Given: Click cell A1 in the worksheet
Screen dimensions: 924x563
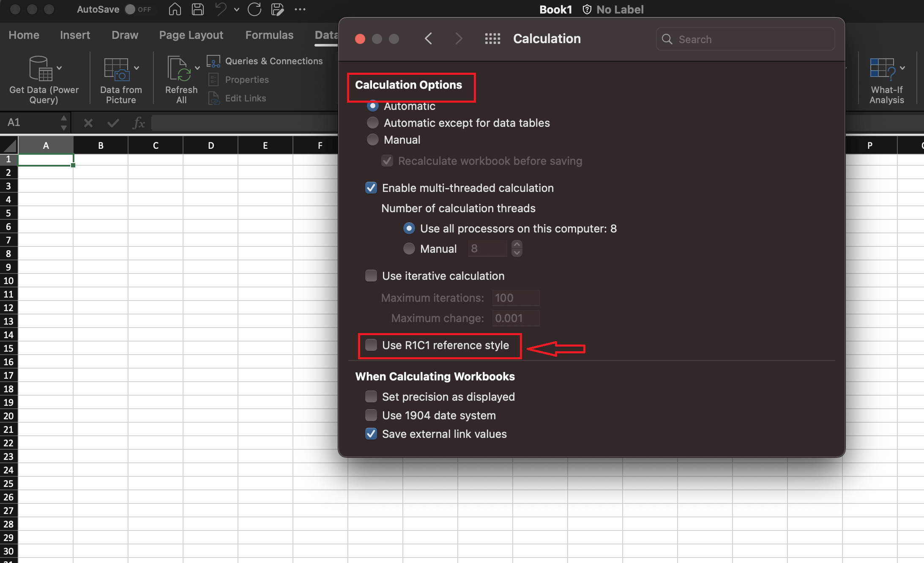Looking at the screenshot, I should click(46, 160).
